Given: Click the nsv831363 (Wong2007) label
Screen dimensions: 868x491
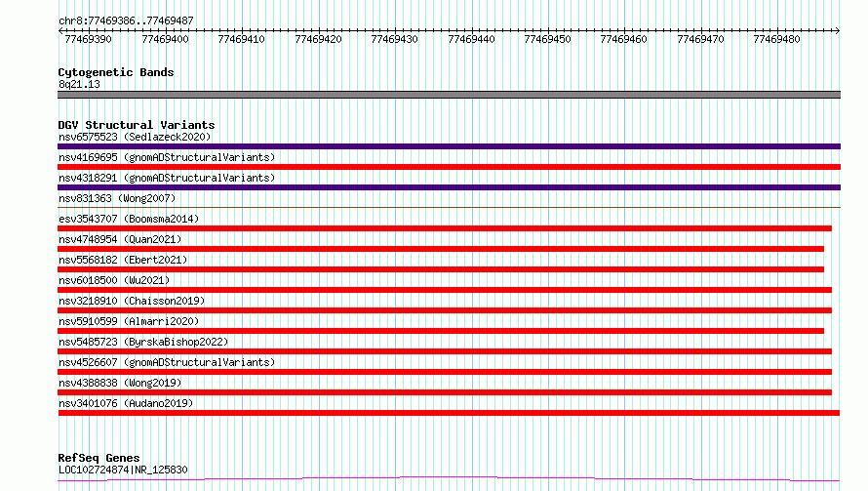Looking at the screenshot, I should [117, 198].
